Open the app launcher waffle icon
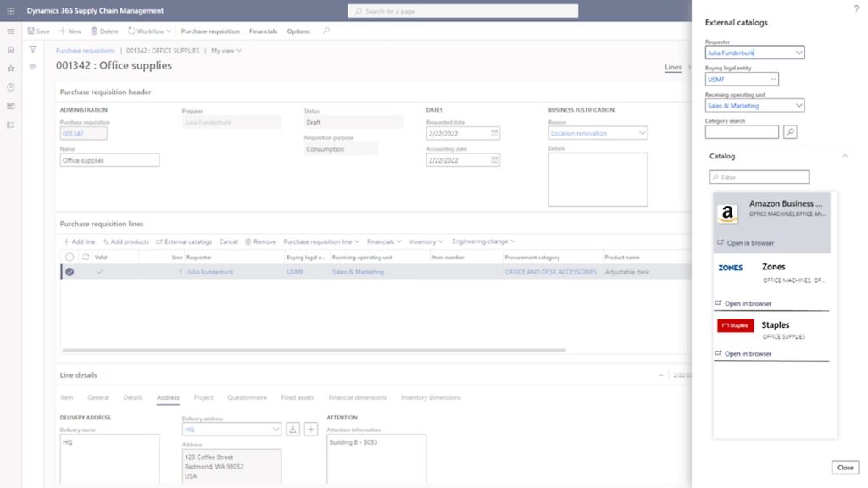Viewport: 868px width, 488px height. coord(11,10)
